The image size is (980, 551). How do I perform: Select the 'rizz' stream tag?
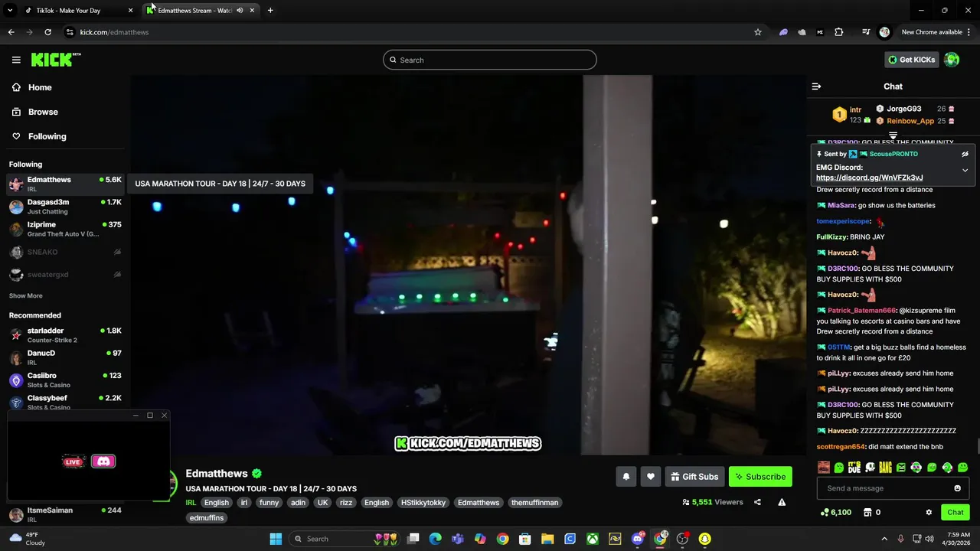point(346,503)
